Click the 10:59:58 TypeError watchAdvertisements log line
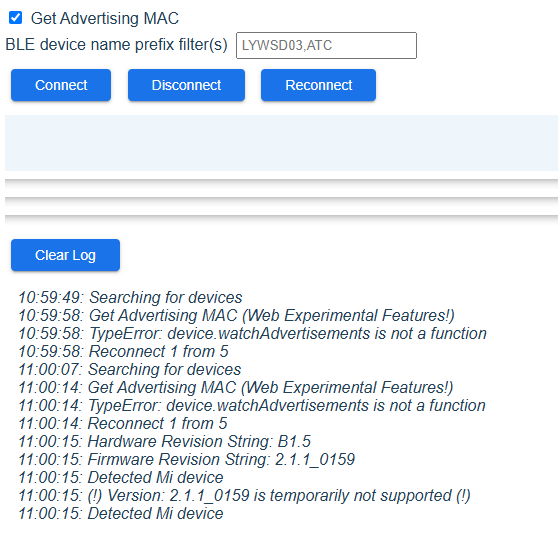The width and height of the screenshot is (558, 556). [252, 334]
